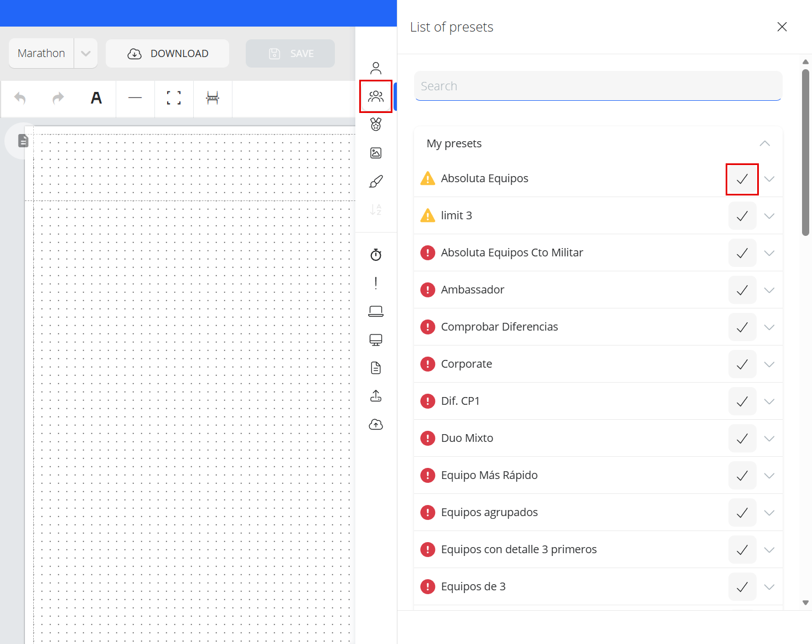Open the Marathon dropdown arrow

[x=86, y=53]
